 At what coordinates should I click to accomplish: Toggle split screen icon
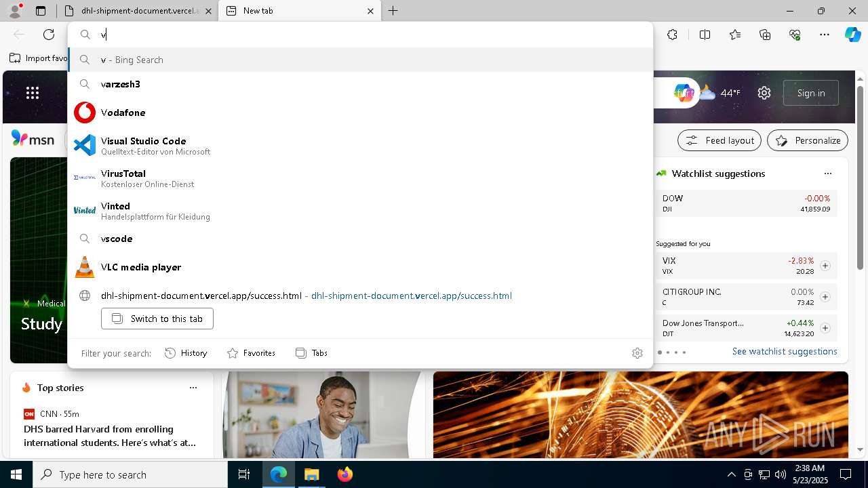[705, 35]
